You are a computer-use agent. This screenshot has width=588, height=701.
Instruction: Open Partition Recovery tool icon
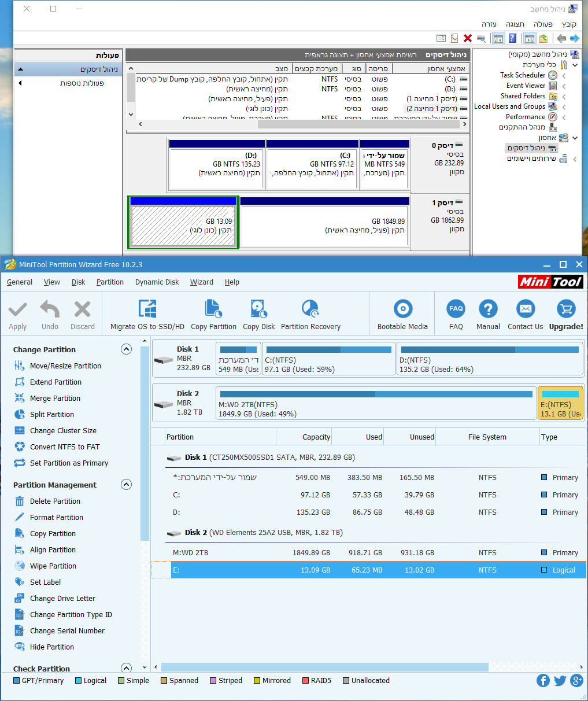[310, 309]
